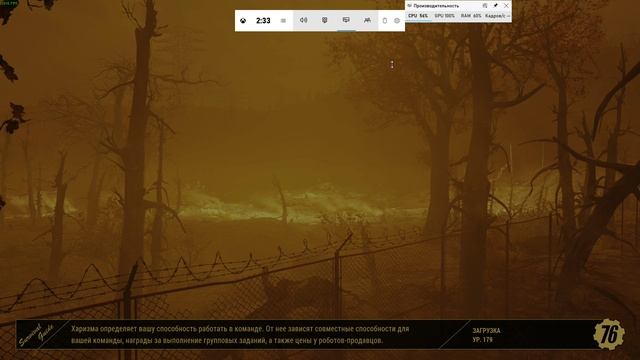The width and height of the screenshot is (640, 360).
Task: Click the 2:33 clock in Game Bar
Action: (263, 20)
